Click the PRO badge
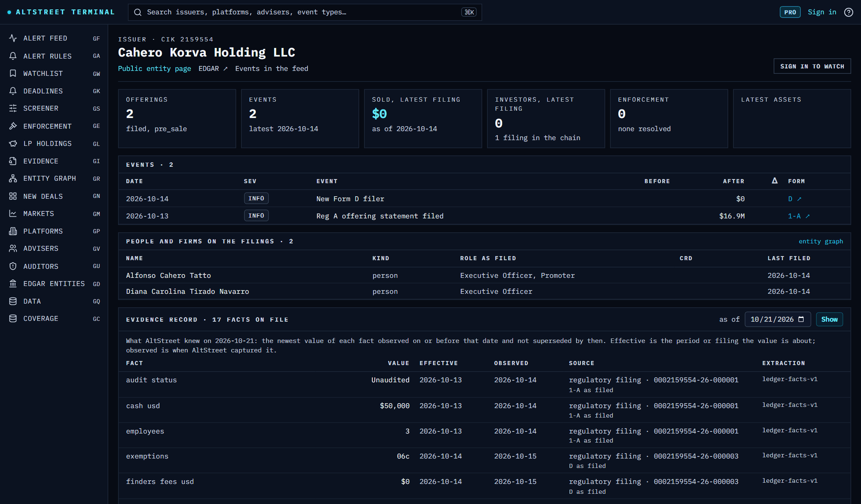Image resolution: width=861 pixels, height=504 pixels. click(790, 12)
